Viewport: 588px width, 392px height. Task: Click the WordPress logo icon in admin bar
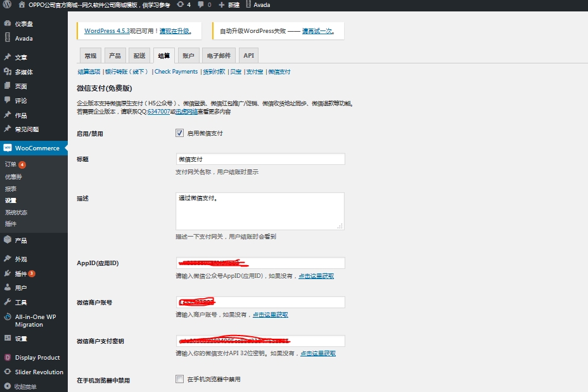pyautogui.click(x=7, y=4)
